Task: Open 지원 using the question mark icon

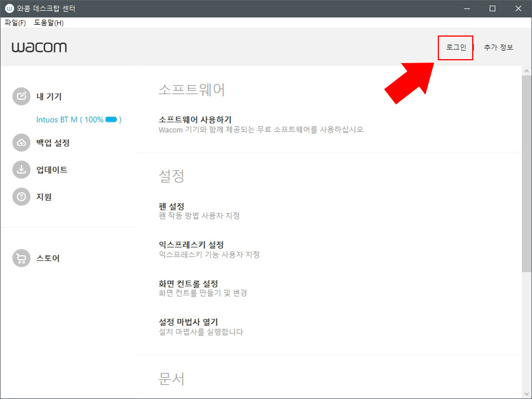Action: 21,197
